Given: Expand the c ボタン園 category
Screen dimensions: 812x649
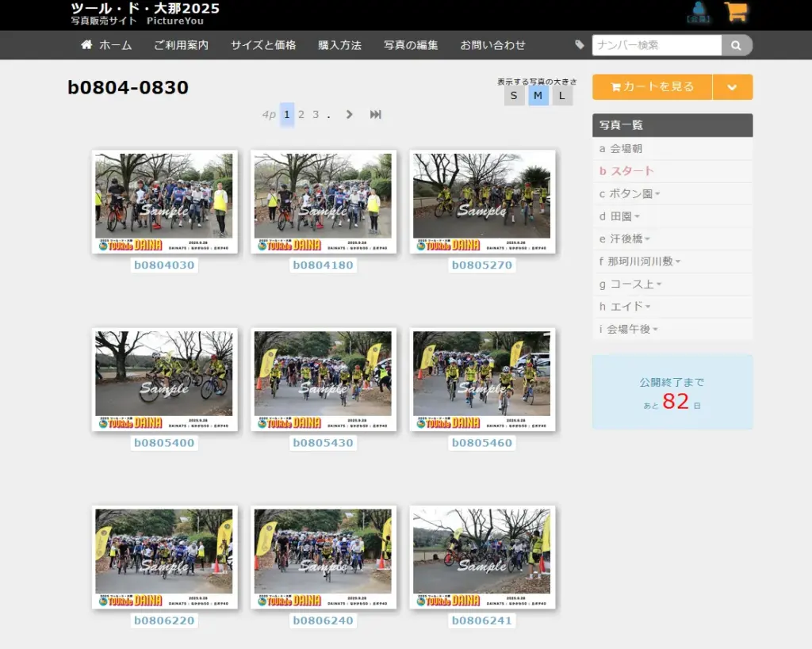Looking at the screenshot, I should [x=631, y=193].
